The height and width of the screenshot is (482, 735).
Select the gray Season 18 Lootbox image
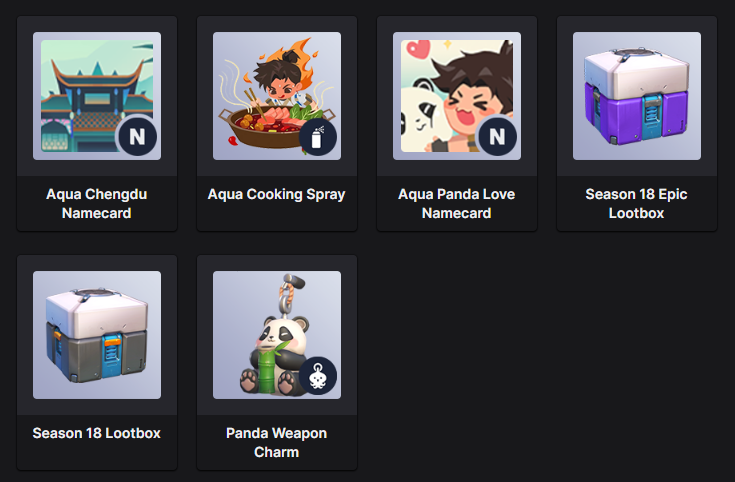(97, 335)
